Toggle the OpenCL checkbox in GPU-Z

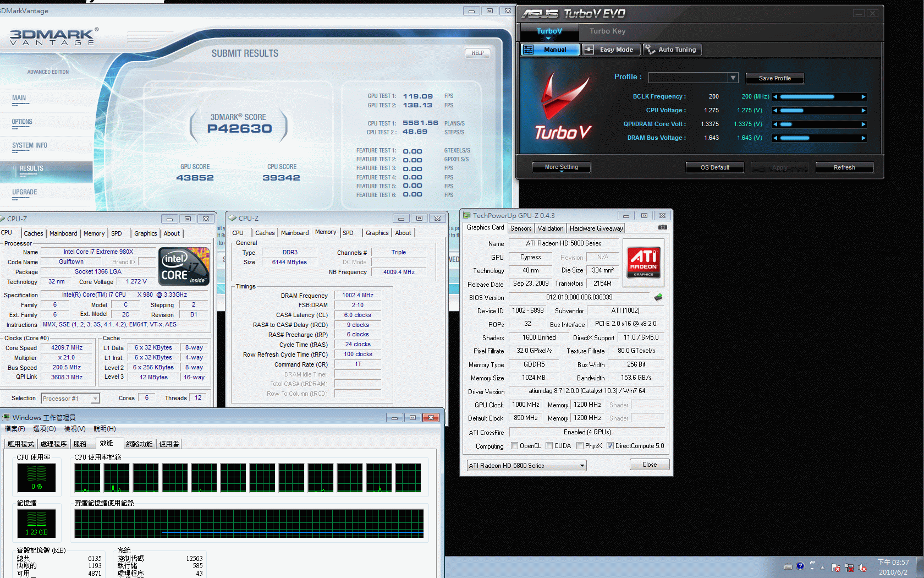point(514,446)
